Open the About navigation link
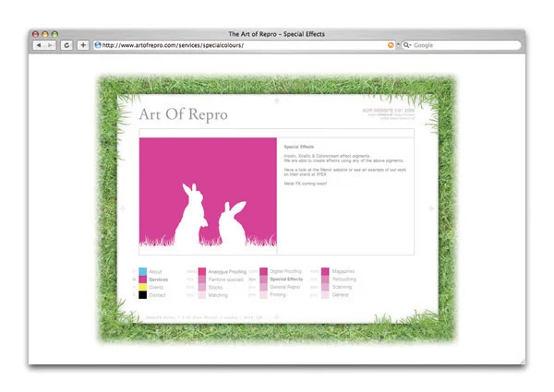Image resolution: width=554 pixels, height=392 pixels. [x=155, y=272]
